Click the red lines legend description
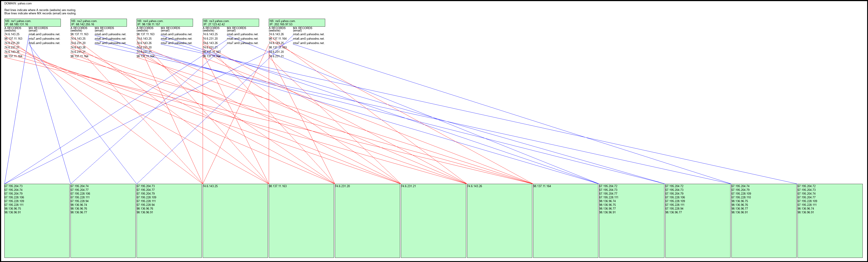The width and height of the screenshot is (868, 262). point(40,10)
